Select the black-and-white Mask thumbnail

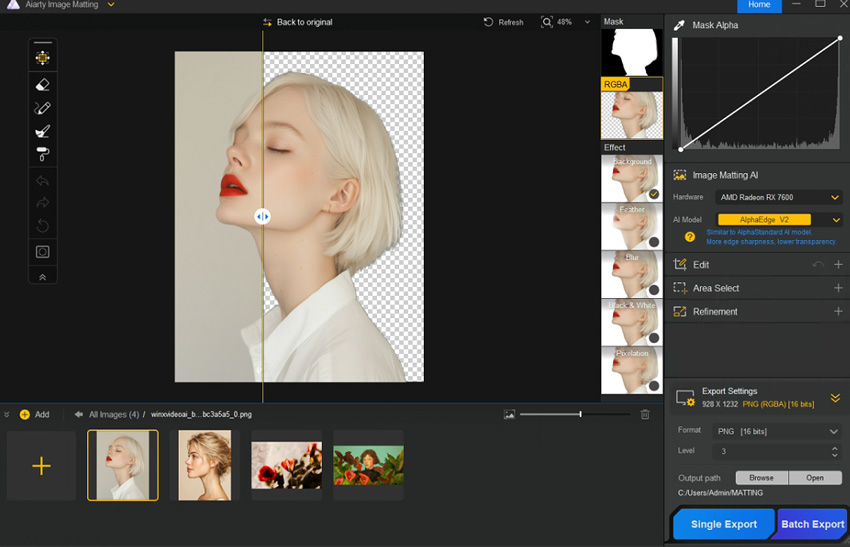(x=632, y=52)
